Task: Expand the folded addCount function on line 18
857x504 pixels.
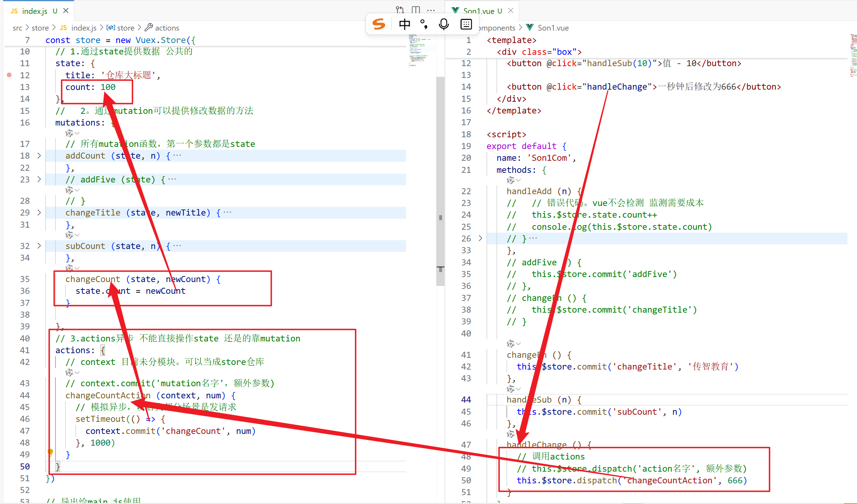Action: point(39,156)
